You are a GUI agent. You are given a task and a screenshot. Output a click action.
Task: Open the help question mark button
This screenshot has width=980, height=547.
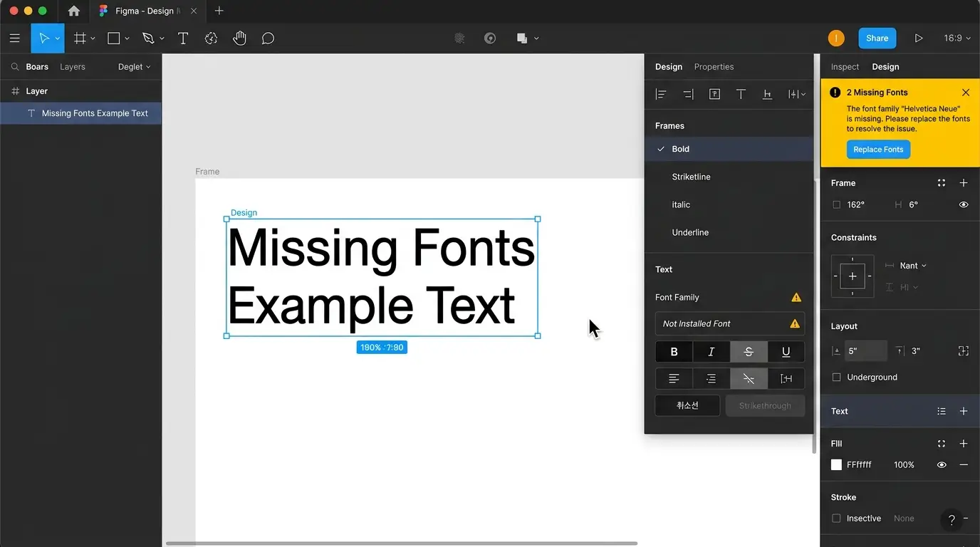pos(952,520)
